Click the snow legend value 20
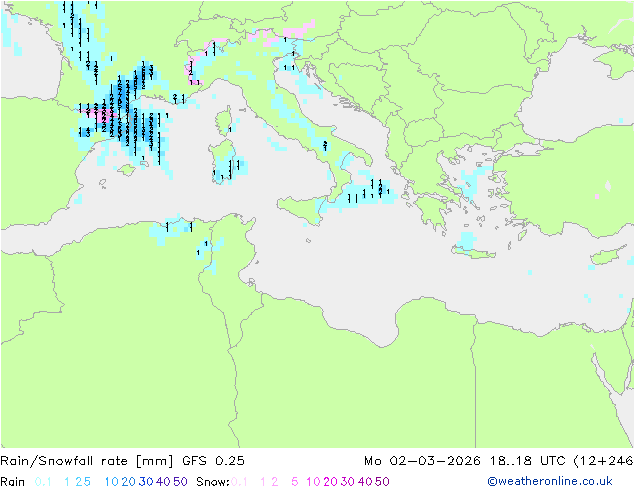Viewport: 634px width, 490px height. (x=330, y=482)
